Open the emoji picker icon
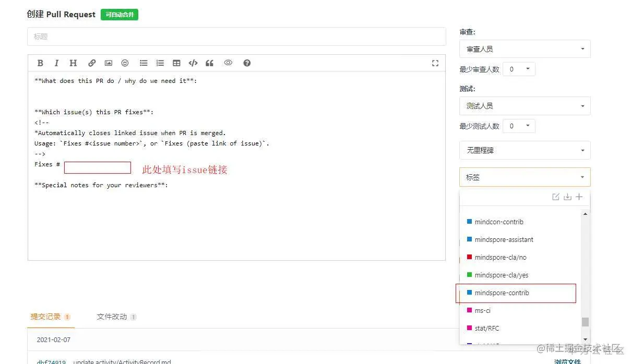 click(125, 63)
